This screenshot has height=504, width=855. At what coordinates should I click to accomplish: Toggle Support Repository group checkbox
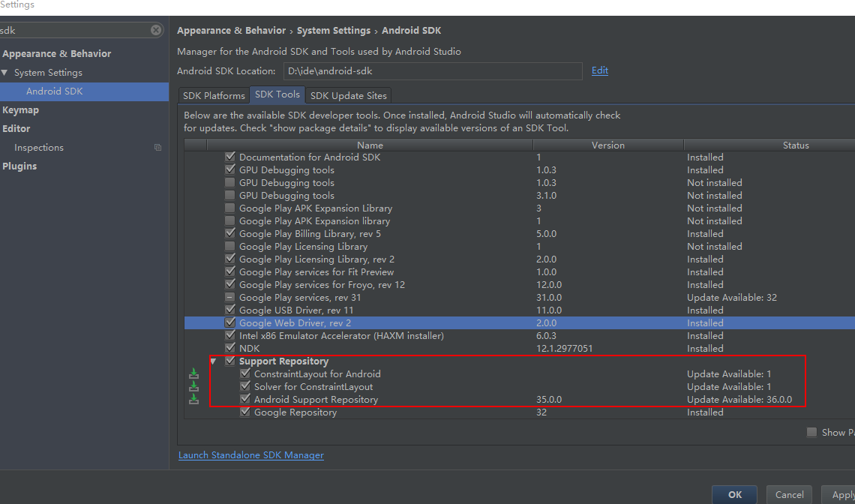[230, 361]
